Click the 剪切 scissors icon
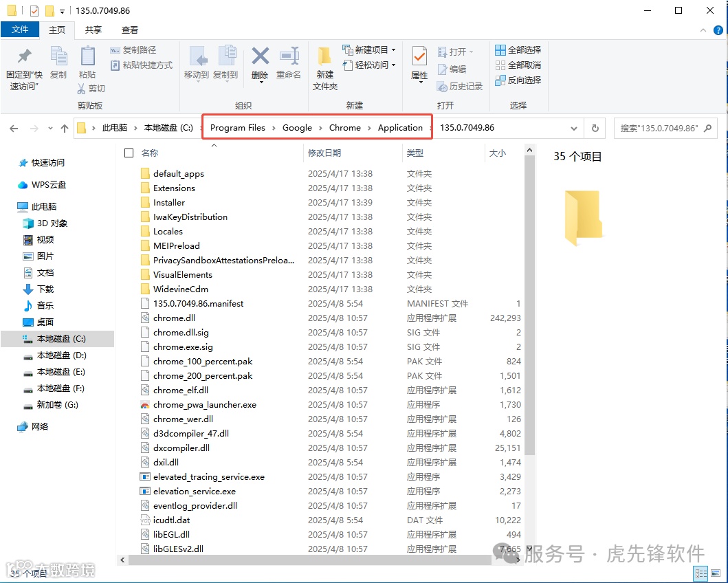728x583 pixels. tap(82, 88)
